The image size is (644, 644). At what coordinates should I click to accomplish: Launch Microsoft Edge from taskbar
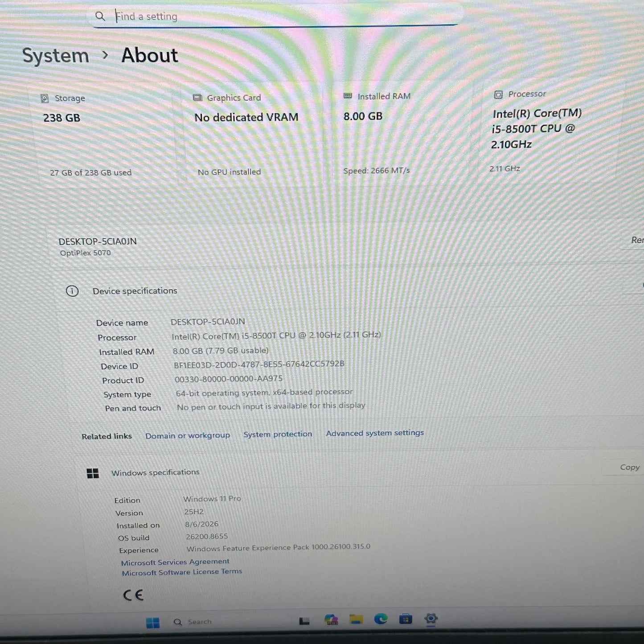(381, 619)
